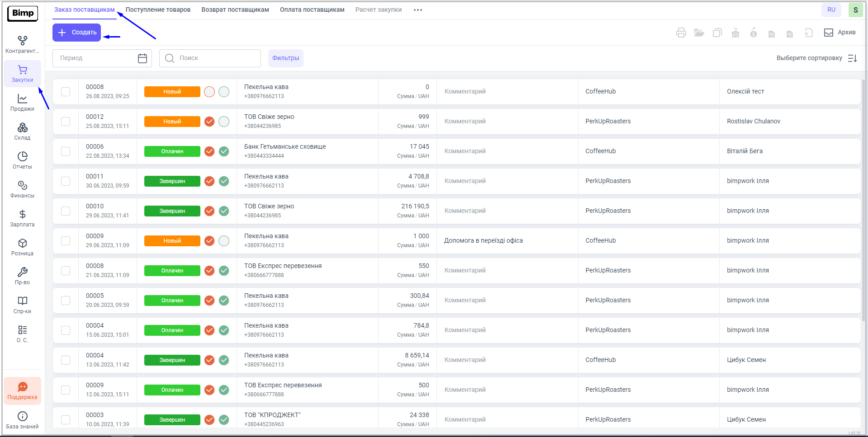The width and height of the screenshot is (868, 437).
Task: Click the open folder toolbar icon
Action: (699, 33)
